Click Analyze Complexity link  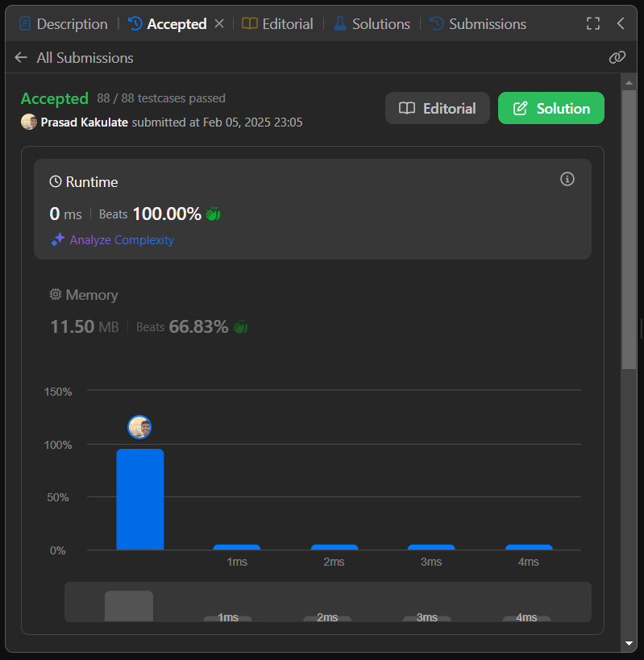click(122, 240)
